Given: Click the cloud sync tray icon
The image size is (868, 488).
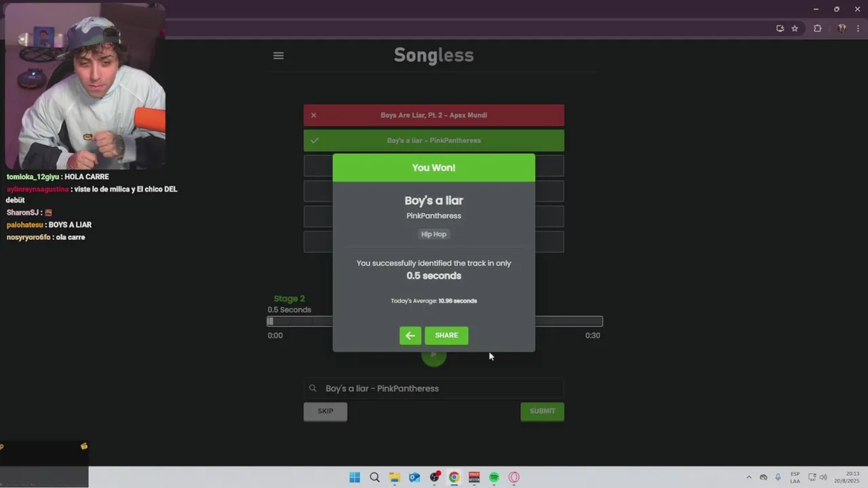Looking at the screenshot, I should pyautogui.click(x=764, y=477).
